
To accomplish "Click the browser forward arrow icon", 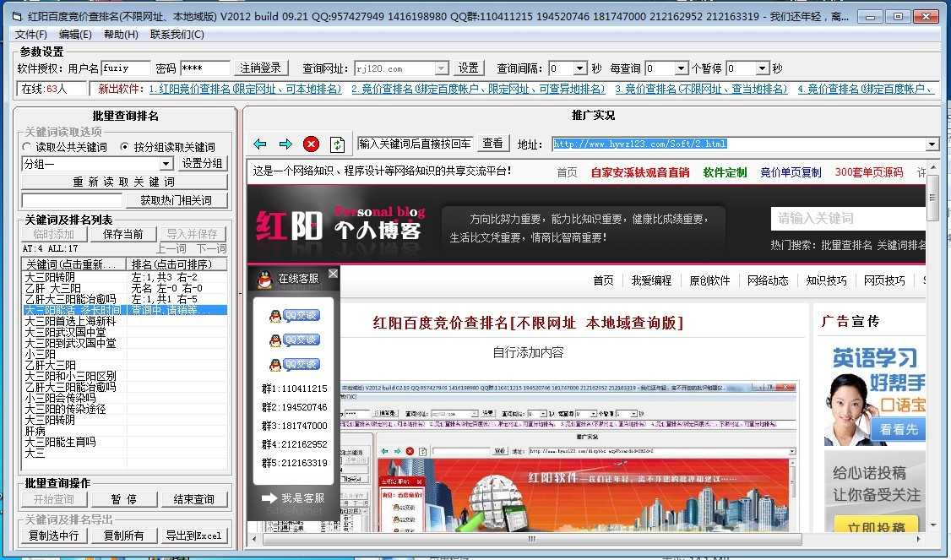I will pos(285,144).
